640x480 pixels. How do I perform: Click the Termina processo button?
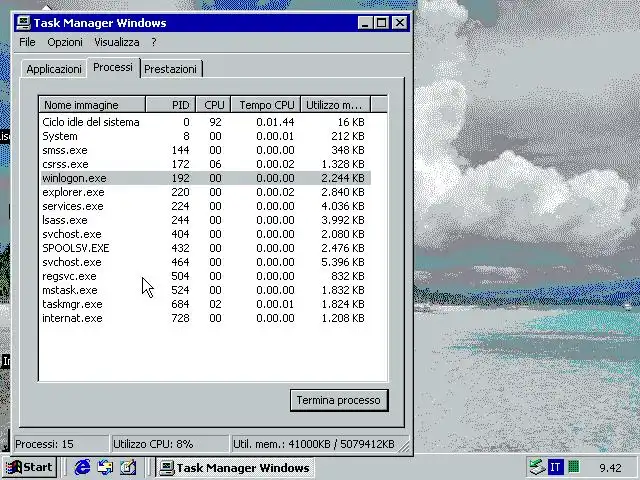coord(339,400)
